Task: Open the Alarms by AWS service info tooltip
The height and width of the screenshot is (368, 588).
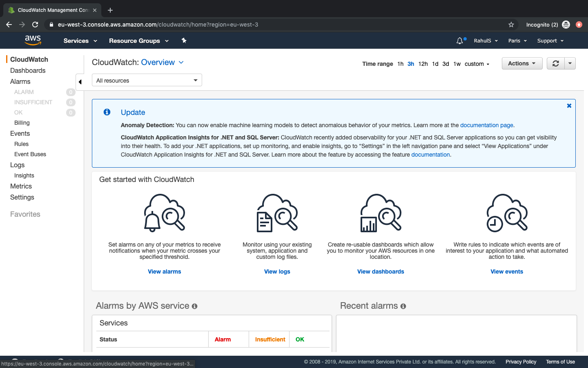Action: point(194,306)
